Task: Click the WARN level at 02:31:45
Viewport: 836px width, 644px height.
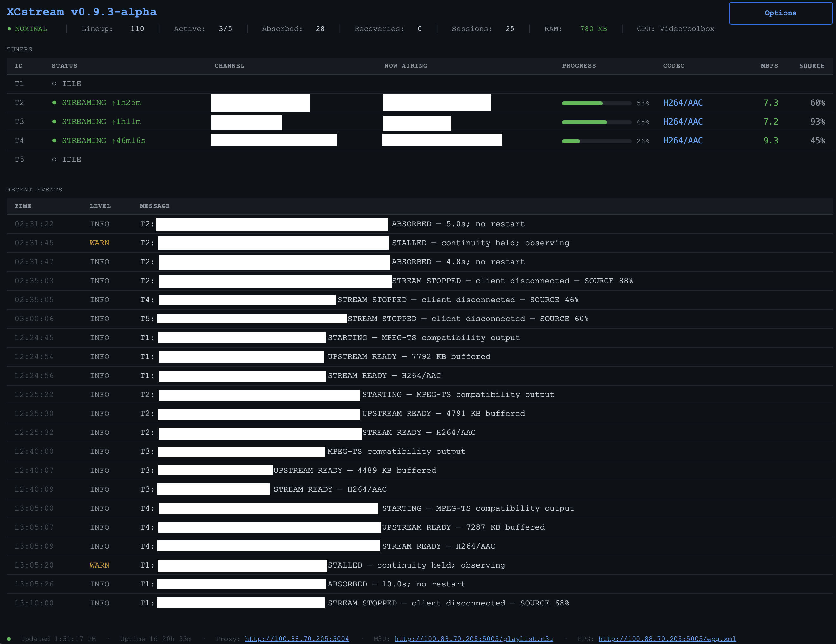Action: coord(100,243)
